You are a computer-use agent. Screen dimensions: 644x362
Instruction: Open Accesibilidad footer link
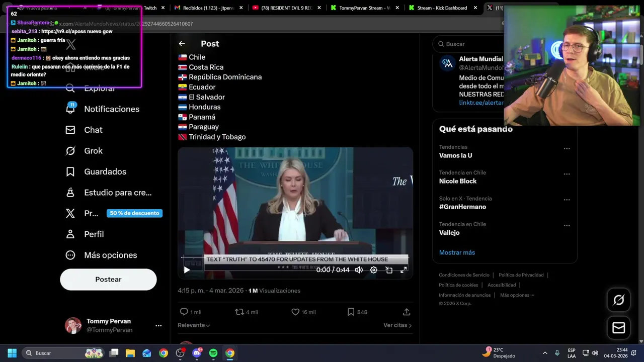(x=502, y=285)
